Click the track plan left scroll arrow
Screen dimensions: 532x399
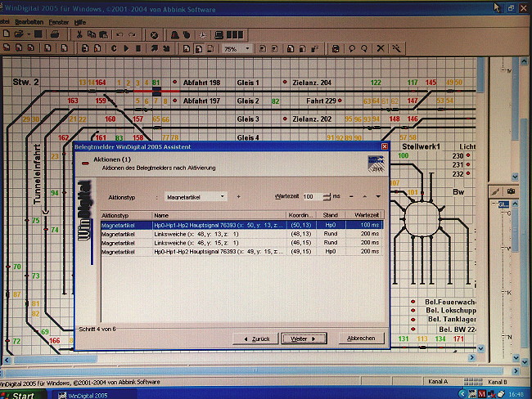point(7,359)
